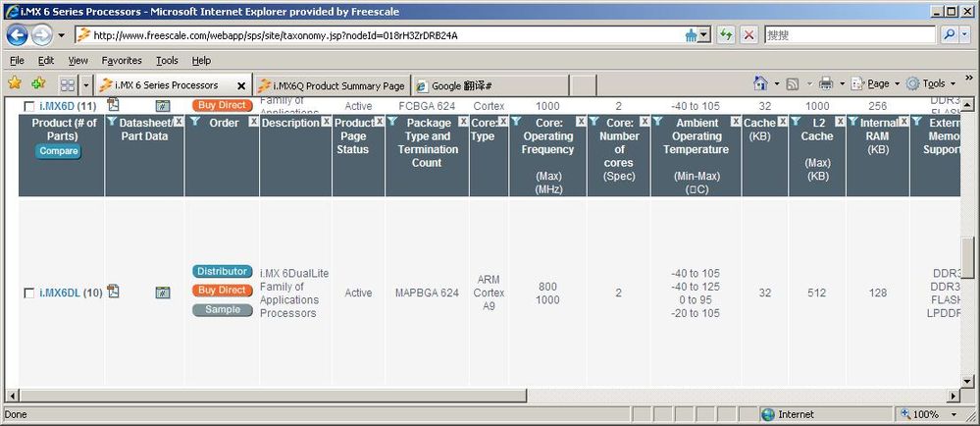Click filter icon on Number of cores column
The image size is (980, 426).
tap(594, 122)
